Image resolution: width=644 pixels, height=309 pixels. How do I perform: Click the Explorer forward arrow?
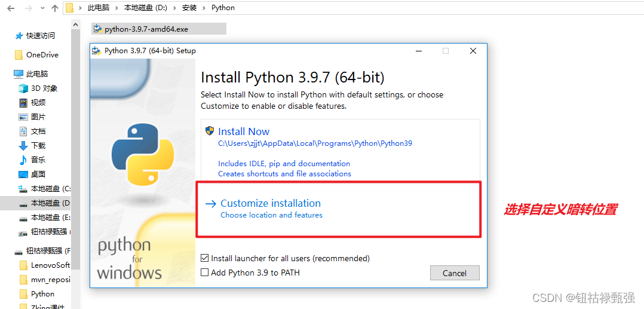[x=28, y=8]
